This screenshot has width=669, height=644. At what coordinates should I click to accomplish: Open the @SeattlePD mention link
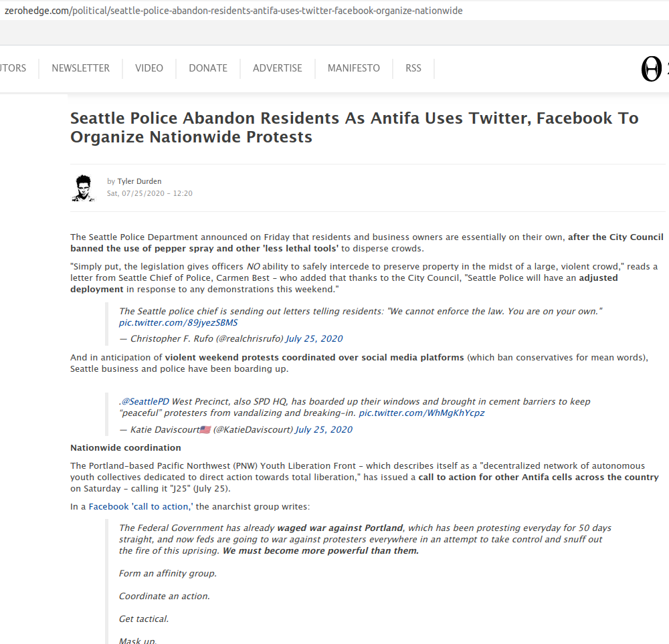tap(145, 401)
